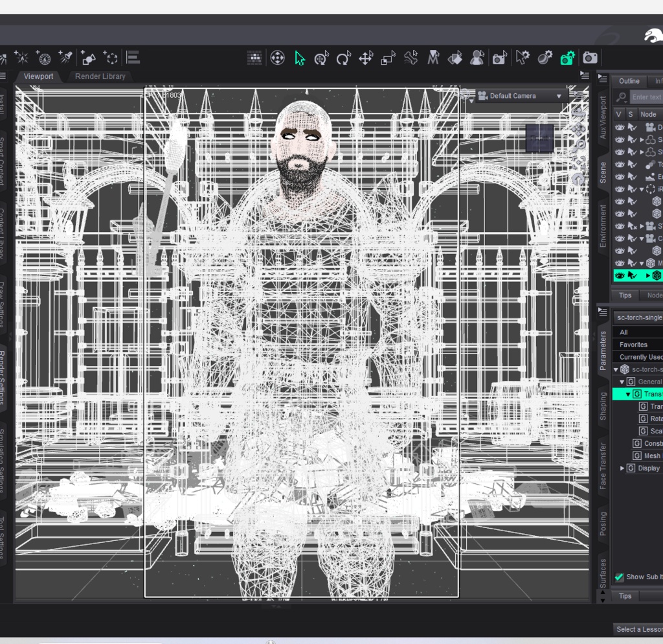
Task: Open the Default Camera dropdown
Action: tap(521, 96)
